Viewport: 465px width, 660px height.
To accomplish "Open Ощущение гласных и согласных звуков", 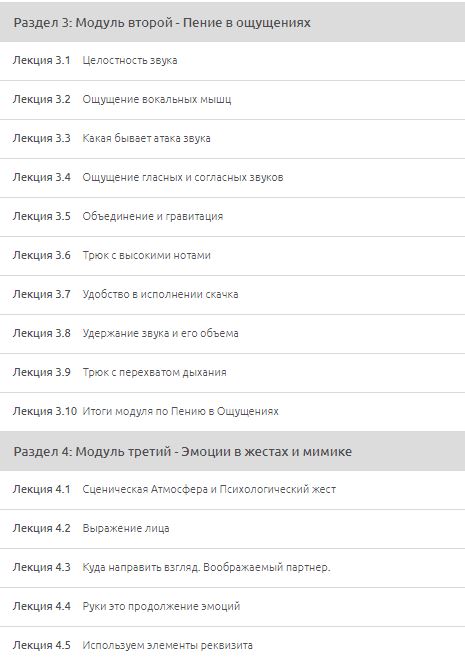I will click(x=232, y=178).
